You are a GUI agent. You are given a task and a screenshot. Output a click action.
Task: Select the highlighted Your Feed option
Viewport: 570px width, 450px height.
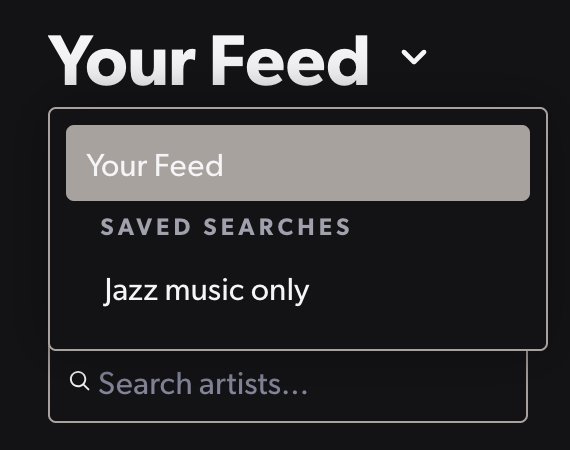coord(298,163)
